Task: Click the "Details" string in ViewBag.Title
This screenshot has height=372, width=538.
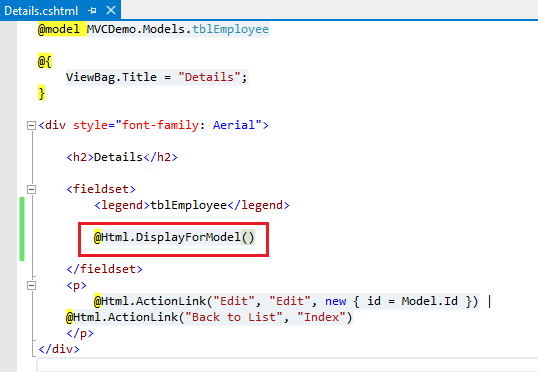Action: point(209,77)
